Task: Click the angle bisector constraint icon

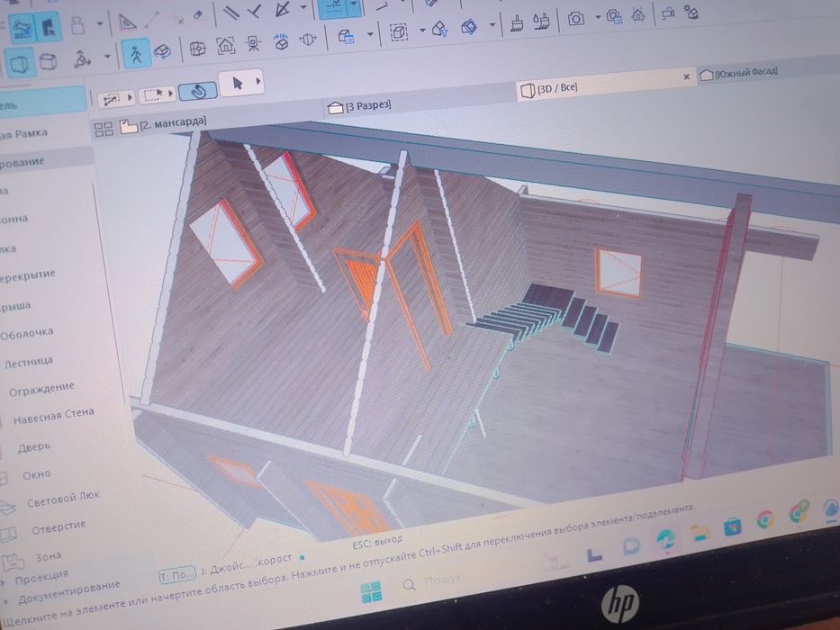Action: tap(282, 9)
